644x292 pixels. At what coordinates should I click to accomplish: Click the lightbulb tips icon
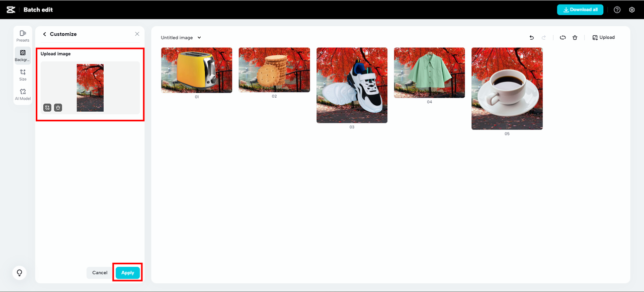(x=20, y=272)
